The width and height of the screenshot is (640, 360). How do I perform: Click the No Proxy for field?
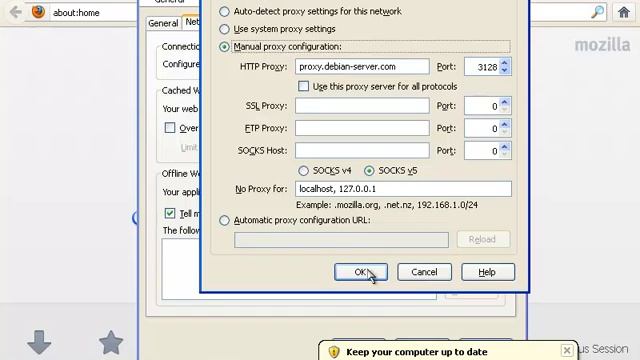[403, 189]
